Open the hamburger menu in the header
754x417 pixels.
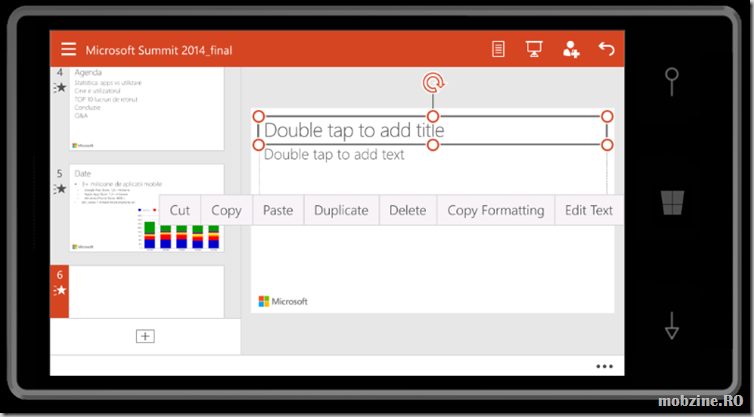tap(68, 49)
